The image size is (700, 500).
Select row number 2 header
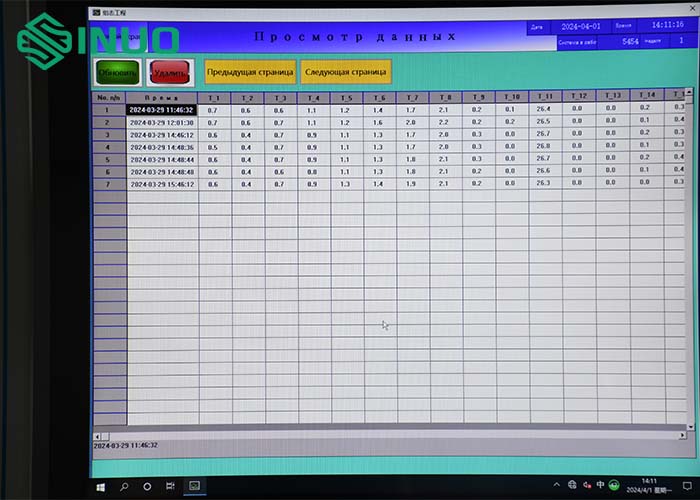(x=108, y=122)
